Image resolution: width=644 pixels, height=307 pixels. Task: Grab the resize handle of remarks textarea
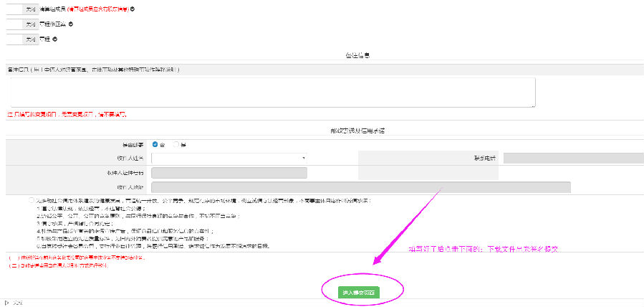click(533, 106)
